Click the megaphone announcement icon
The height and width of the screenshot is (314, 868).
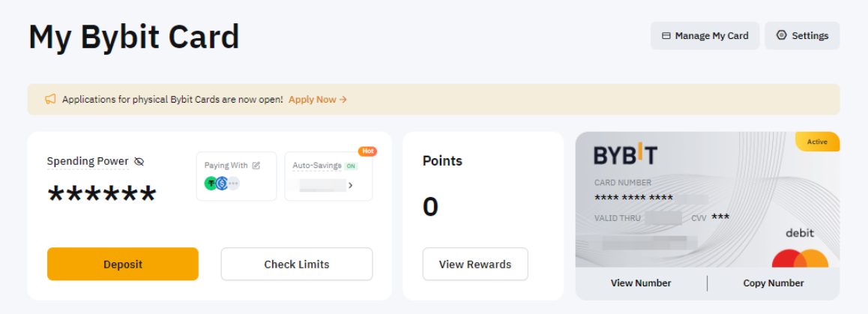click(50, 99)
